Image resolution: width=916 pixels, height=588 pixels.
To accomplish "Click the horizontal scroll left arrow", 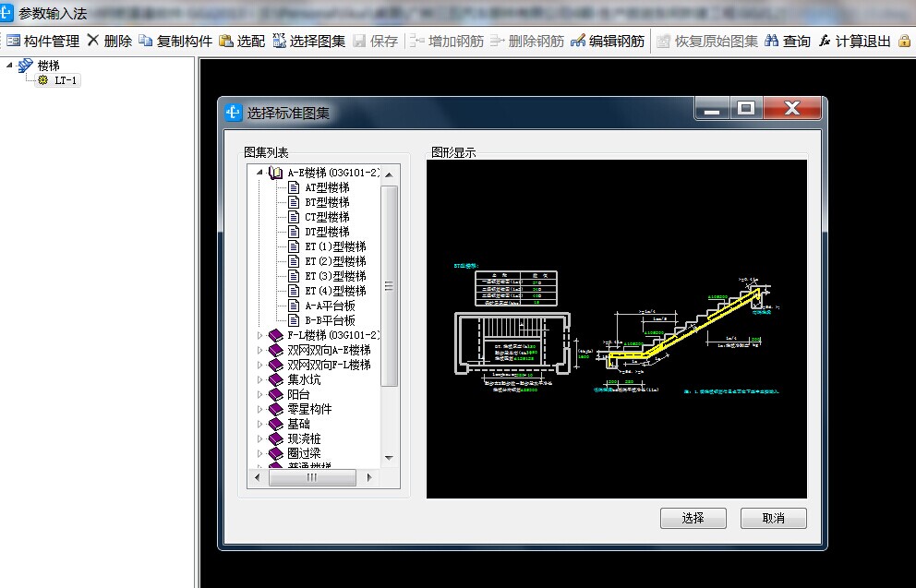I will click(258, 477).
